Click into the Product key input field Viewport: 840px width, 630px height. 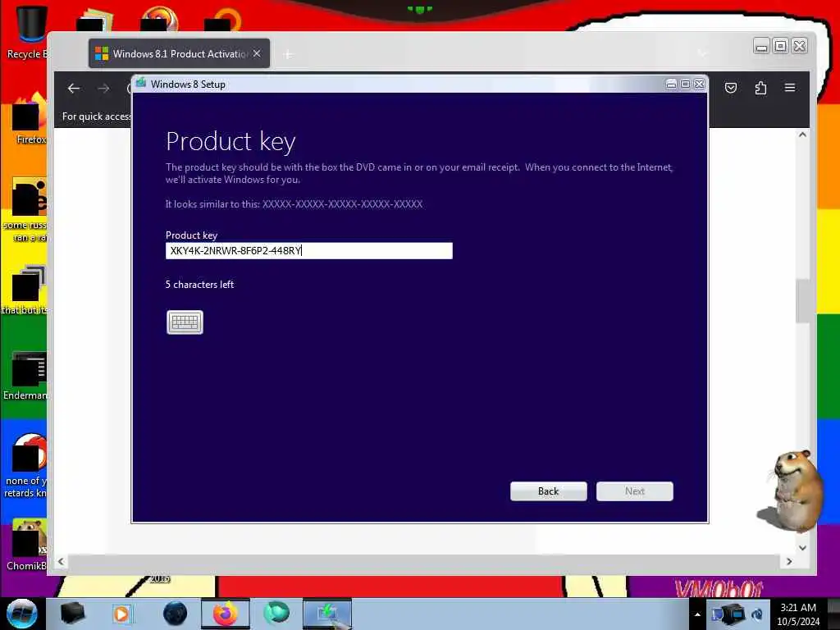pyautogui.click(x=309, y=251)
